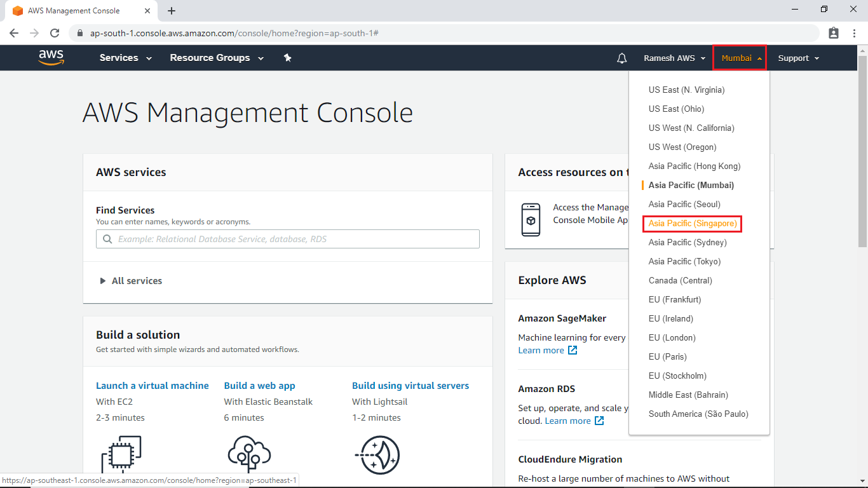The height and width of the screenshot is (488, 868).
Task: Click the EC2 chip icon under Launch a virtual machine
Action: (x=121, y=455)
